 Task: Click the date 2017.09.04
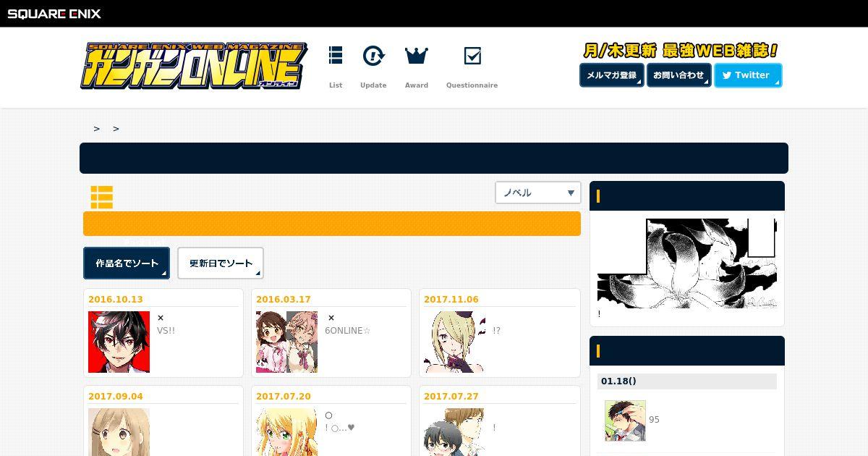coord(116,397)
